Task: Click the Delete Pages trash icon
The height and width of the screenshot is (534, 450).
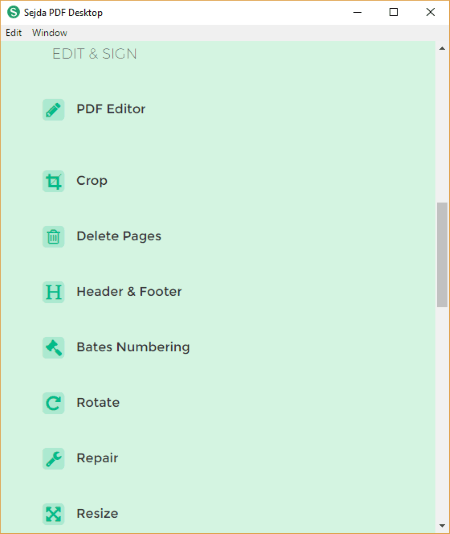Action: click(x=53, y=237)
